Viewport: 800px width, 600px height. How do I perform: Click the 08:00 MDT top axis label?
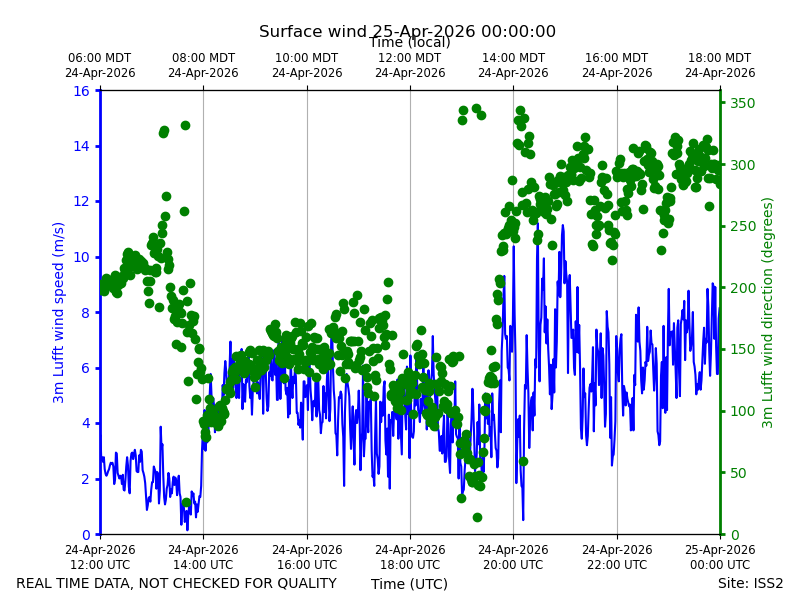[x=203, y=65]
